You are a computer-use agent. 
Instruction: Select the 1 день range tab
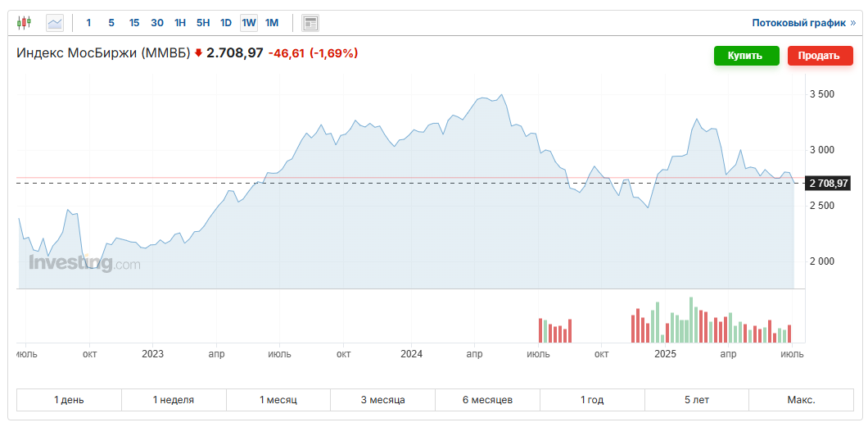pyautogui.click(x=69, y=400)
